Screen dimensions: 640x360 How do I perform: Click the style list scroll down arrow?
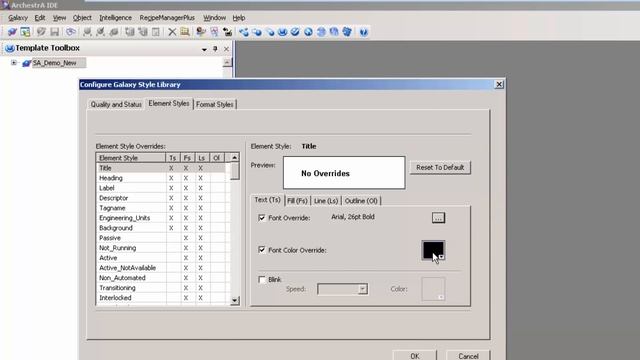point(234,300)
